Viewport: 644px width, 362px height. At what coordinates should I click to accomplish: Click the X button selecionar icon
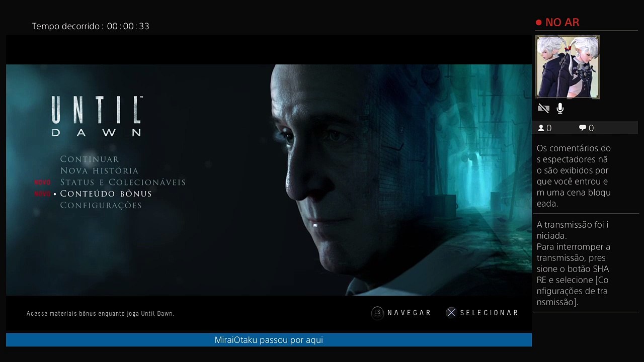pos(451,313)
